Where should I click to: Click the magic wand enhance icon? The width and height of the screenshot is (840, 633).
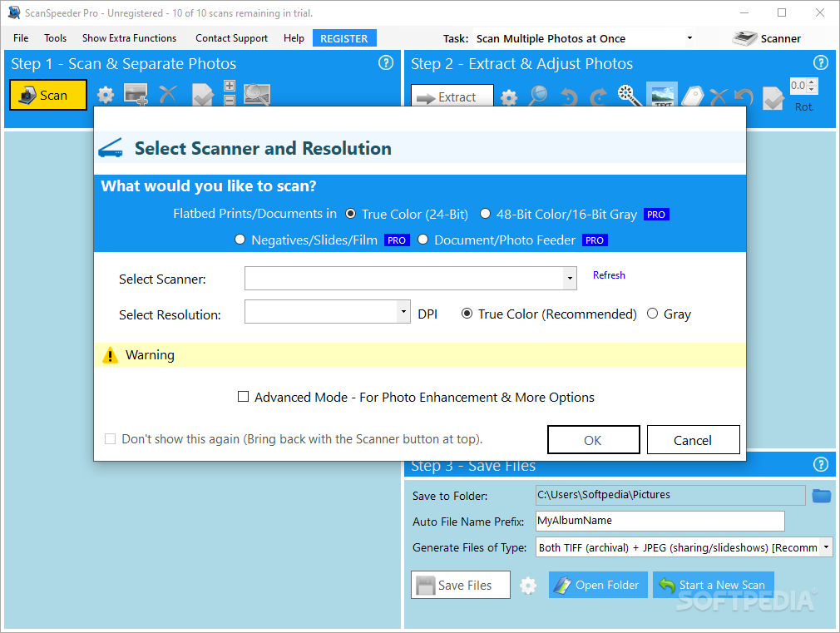(x=630, y=96)
